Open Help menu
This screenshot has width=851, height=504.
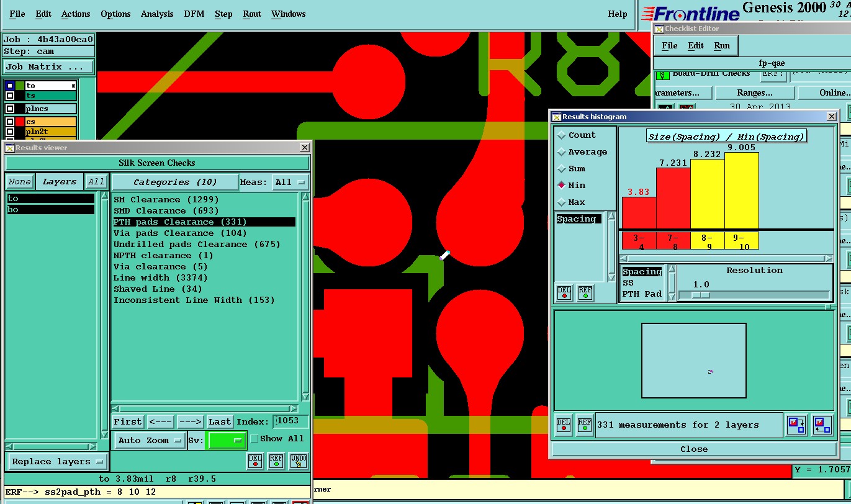(x=618, y=14)
